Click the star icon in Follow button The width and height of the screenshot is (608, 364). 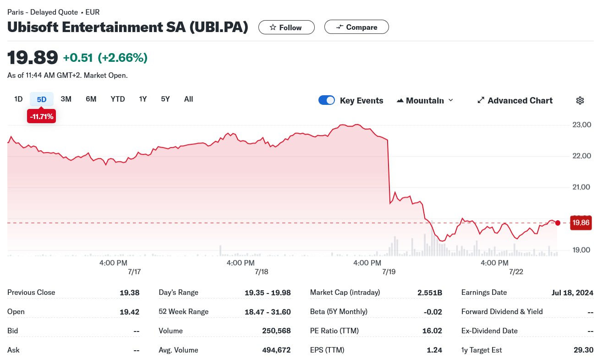[273, 27]
